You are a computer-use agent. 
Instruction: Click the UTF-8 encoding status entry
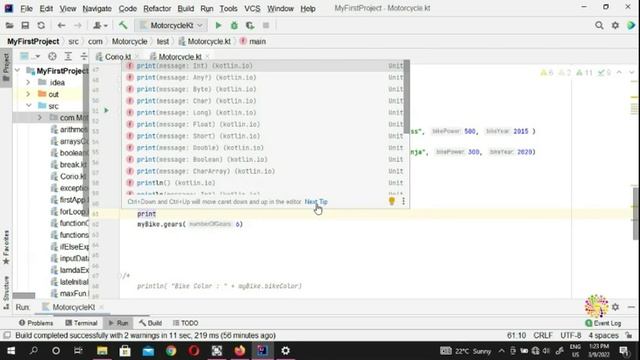[571, 336]
